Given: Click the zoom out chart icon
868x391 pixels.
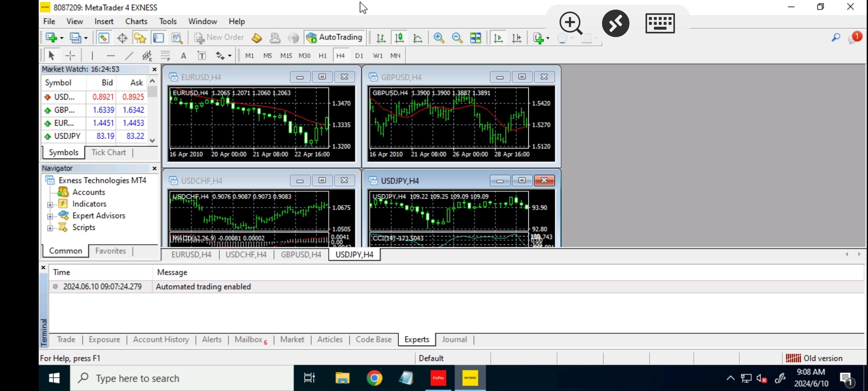Looking at the screenshot, I should pyautogui.click(x=457, y=38).
